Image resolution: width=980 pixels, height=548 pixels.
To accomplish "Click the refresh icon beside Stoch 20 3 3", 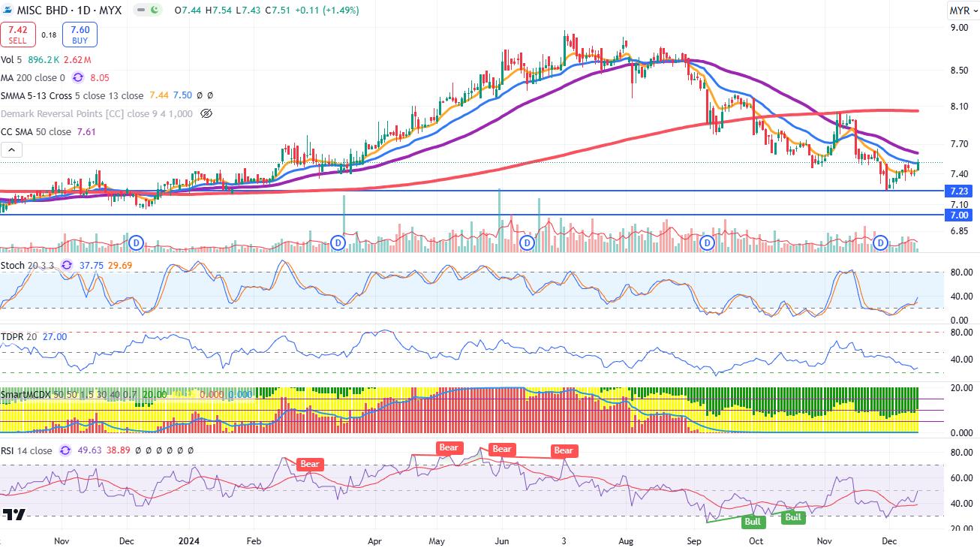I will [x=67, y=265].
